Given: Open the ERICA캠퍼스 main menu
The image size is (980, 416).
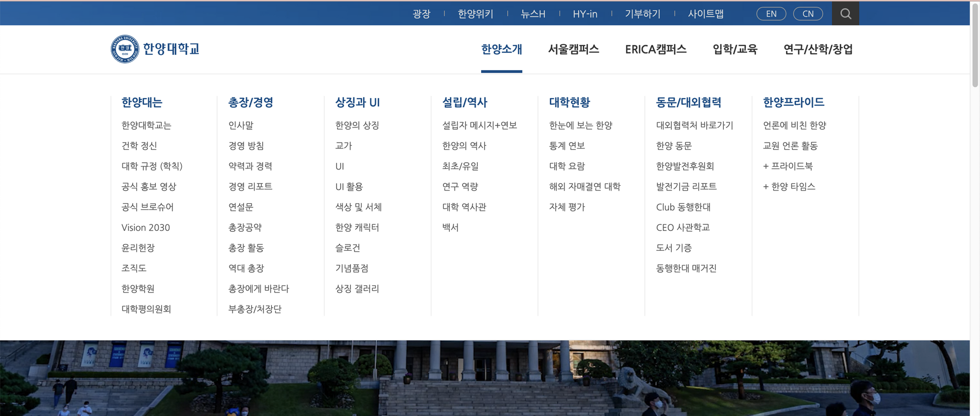Looking at the screenshot, I should (x=656, y=49).
